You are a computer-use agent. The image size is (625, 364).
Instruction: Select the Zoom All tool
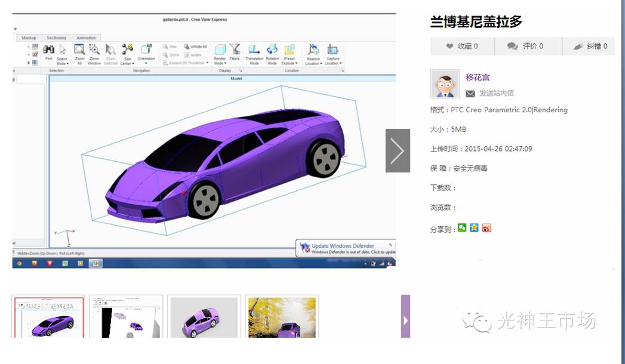tap(79, 54)
